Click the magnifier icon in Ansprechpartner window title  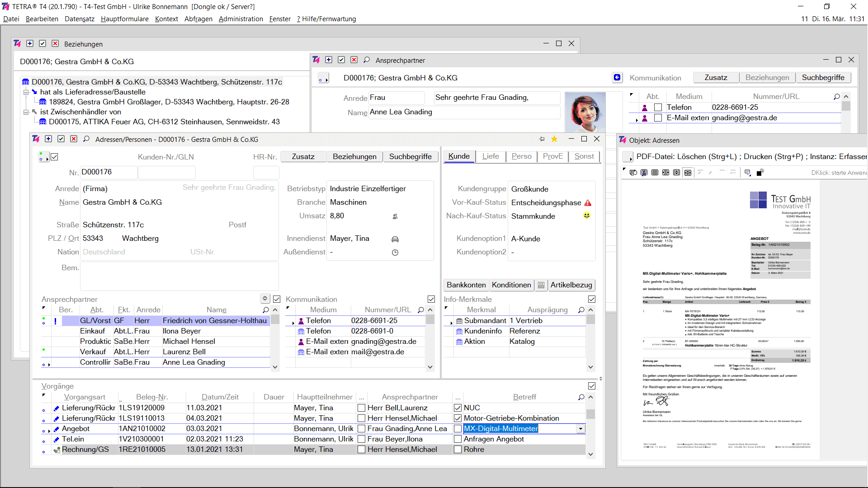coord(367,60)
